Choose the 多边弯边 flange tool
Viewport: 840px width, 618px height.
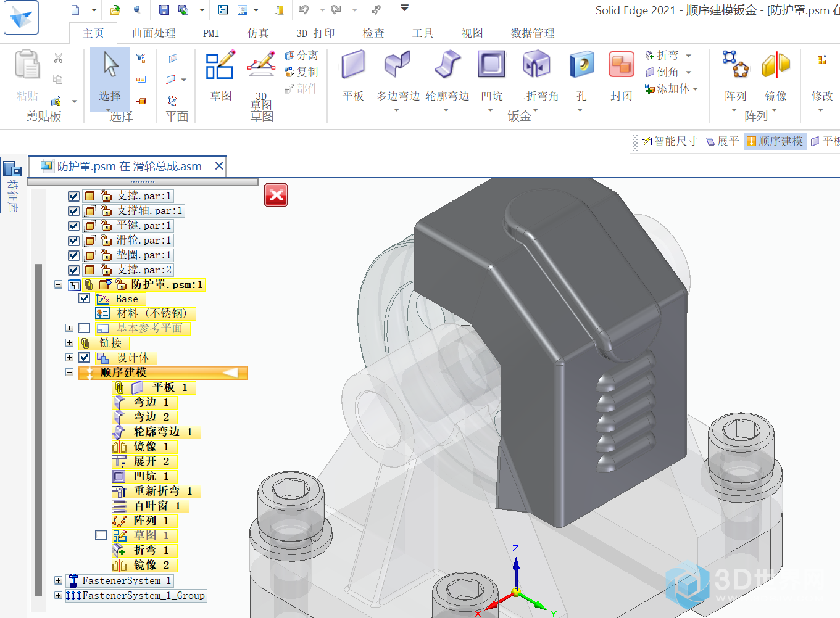397,76
